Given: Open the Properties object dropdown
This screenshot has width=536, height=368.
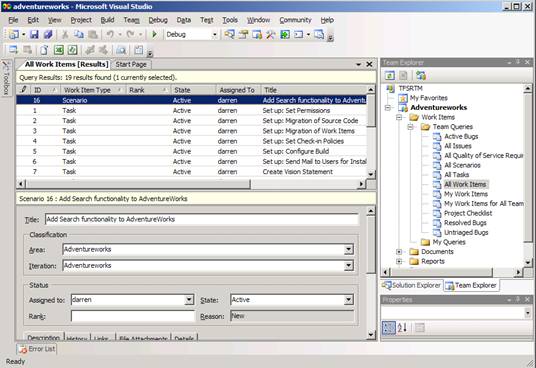Looking at the screenshot, I should coord(527,313).
